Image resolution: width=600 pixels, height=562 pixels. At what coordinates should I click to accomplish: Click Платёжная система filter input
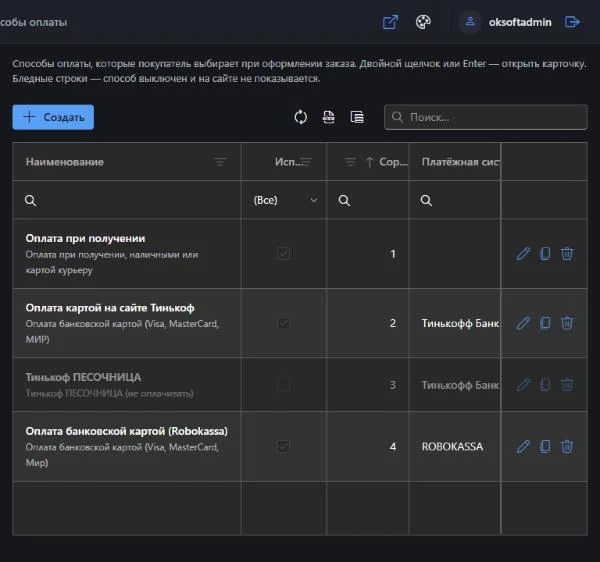click(455, 200)
